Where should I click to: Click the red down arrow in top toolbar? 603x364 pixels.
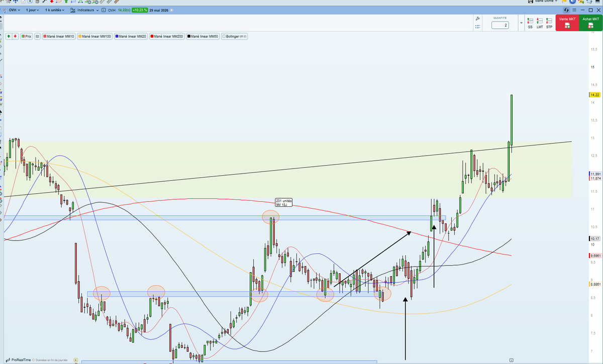click(51, 2)
